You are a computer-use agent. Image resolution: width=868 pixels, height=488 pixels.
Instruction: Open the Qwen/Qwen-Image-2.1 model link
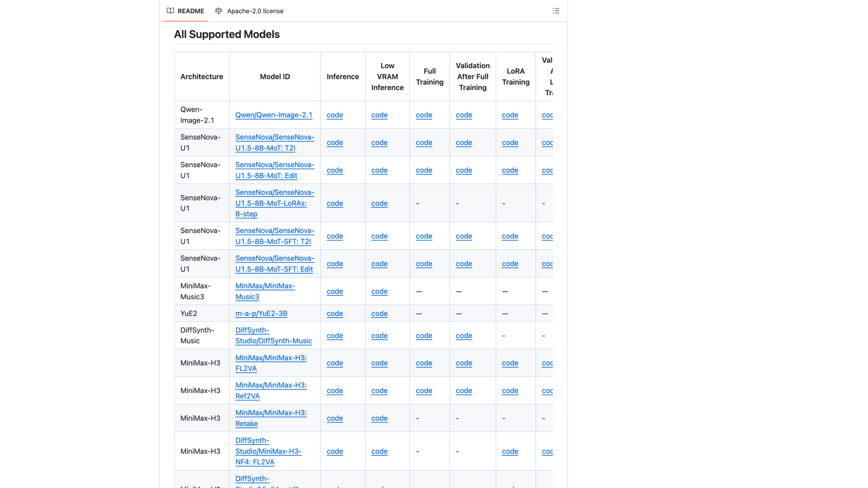(274, 115)
